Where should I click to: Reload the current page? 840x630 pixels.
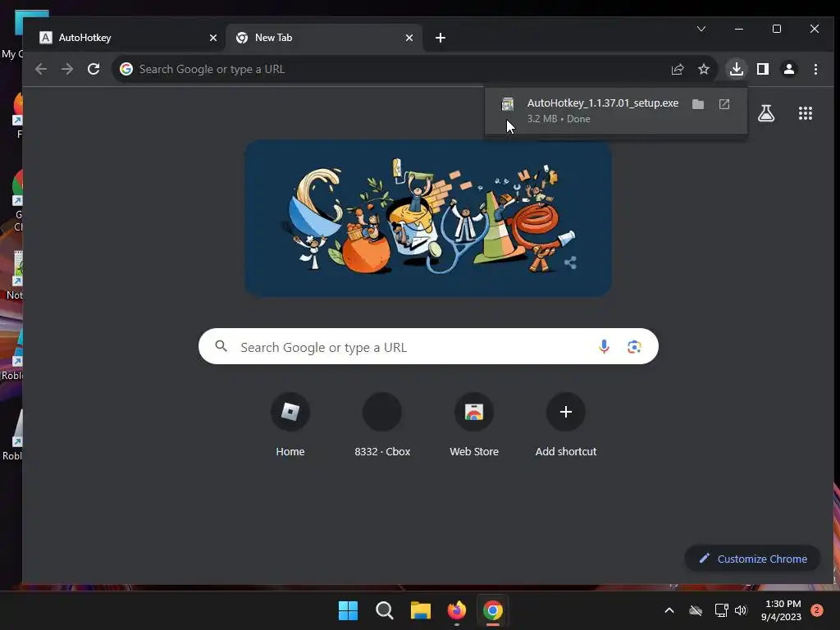[x=94, y=69]
